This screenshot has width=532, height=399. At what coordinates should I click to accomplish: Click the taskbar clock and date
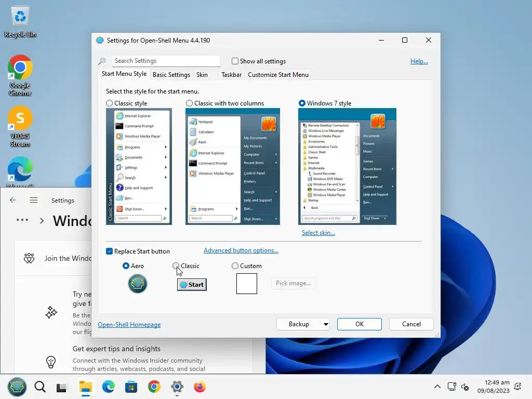point(494,387)
